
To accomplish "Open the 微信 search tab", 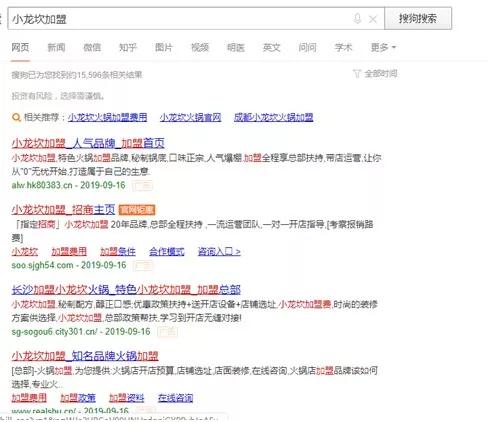I will click(92, 47).
